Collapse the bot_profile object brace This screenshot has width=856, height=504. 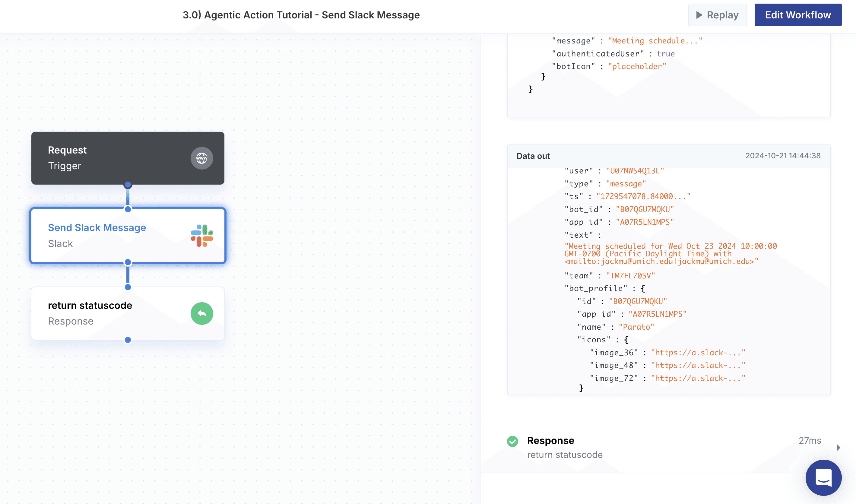[643, 288]
